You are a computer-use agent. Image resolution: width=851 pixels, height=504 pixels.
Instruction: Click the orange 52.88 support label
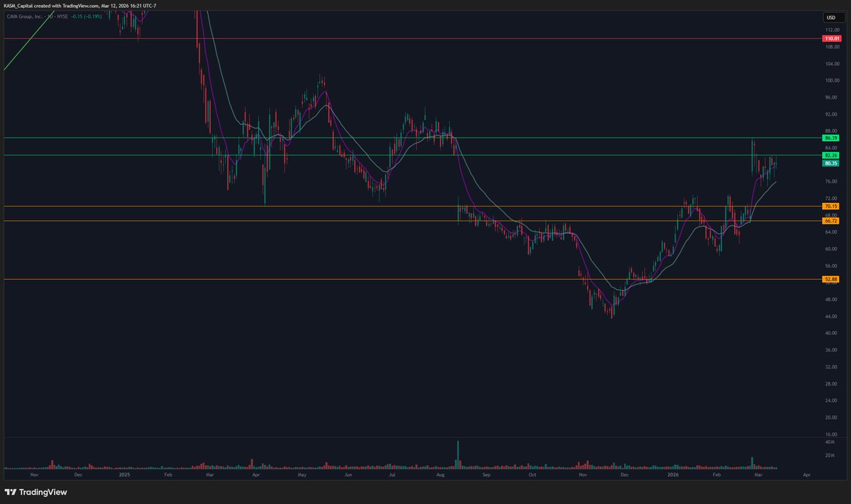click(x=830, y=280)
